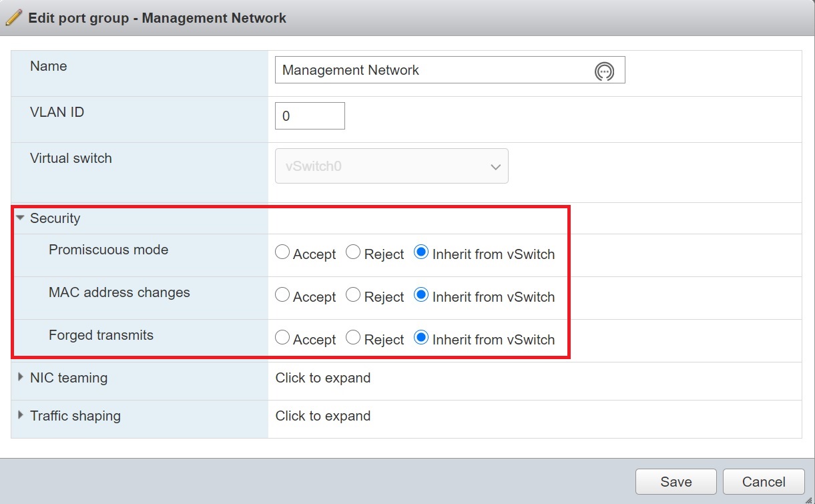Select Reject for Forged transmits
This screenshot has width=815, height=504.
353,338
